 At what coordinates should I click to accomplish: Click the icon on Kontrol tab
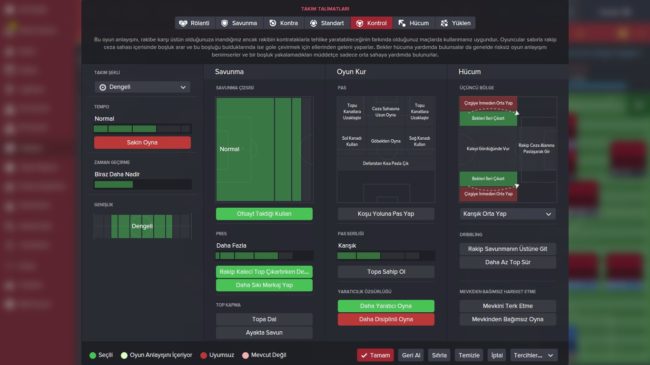359,23
